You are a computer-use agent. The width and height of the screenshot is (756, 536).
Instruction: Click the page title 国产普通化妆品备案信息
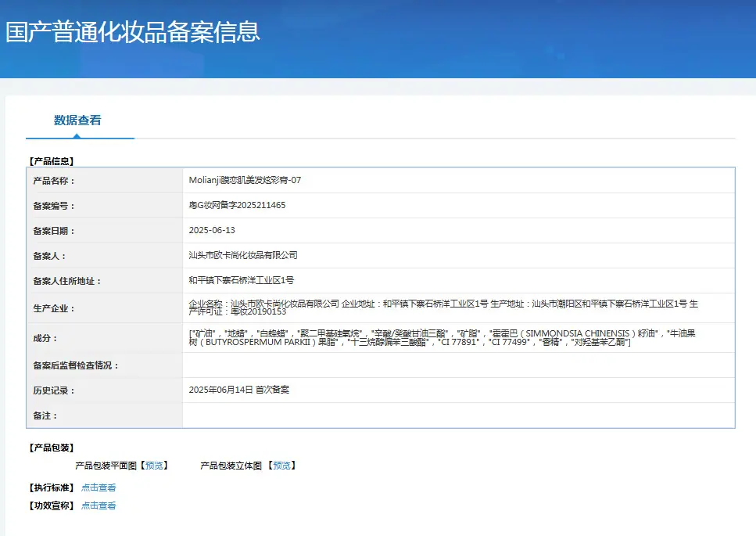(x=133, y=32)
